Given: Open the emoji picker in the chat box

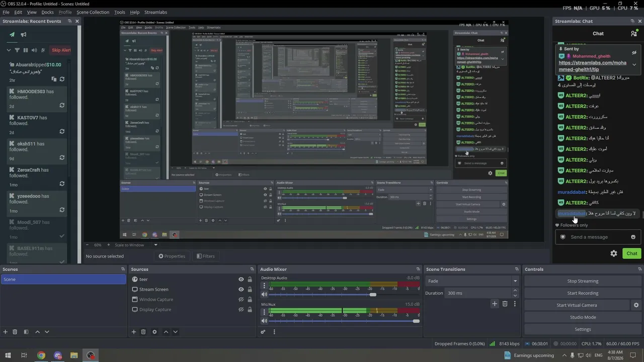Looking at the screenshot, I should pos(633,237).
